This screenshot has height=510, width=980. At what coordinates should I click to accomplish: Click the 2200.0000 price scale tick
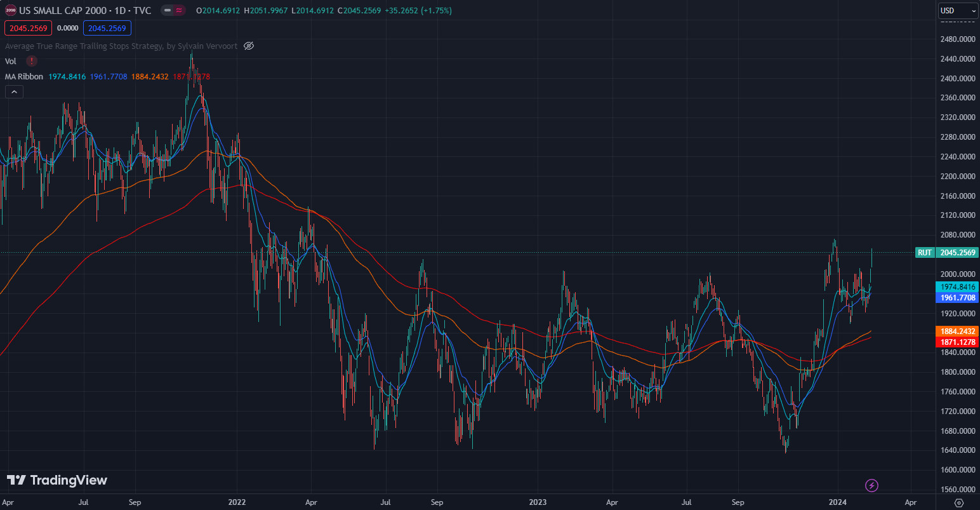pyautogui.click(x=958, y=176)
